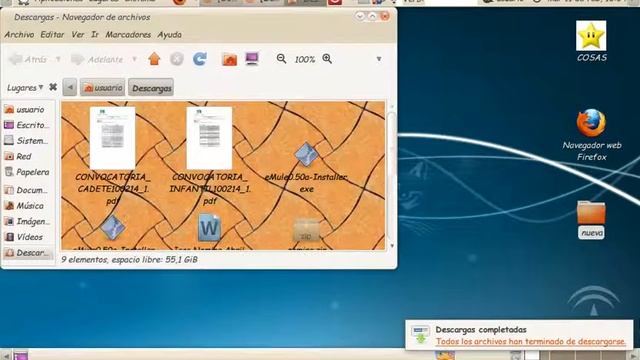Image resolution: width=640 pixels, height=360 pixels.
Task: Open the Archivo menu
Action: [19, 35]
